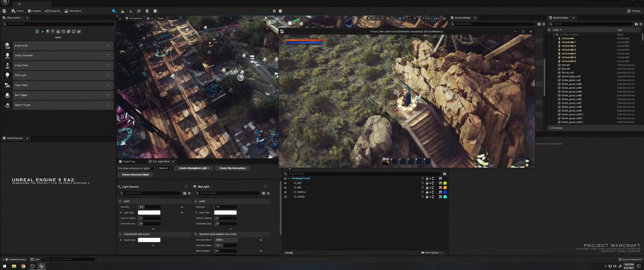Click the Save level icon in toolbar

(x=4, y=11)
